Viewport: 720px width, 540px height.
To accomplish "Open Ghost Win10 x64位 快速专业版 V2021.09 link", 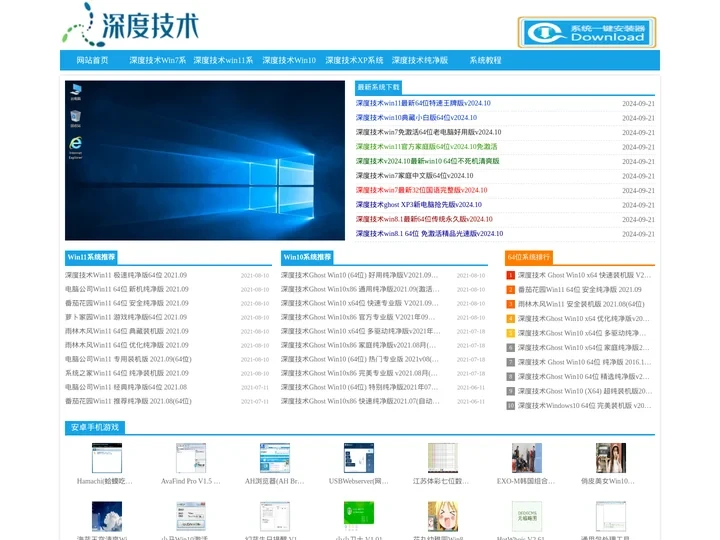I will pyautogui.click(x=360, y=304).
